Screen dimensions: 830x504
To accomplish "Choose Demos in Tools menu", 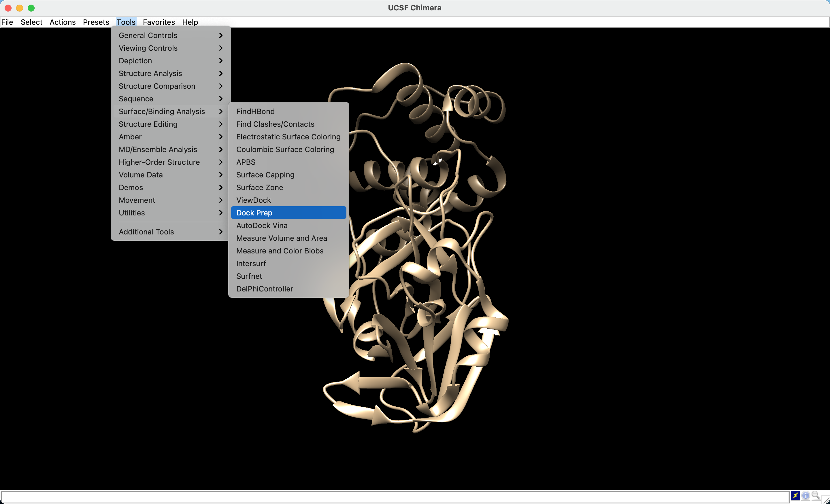I will pyautogui.click(x=171, y=187).
